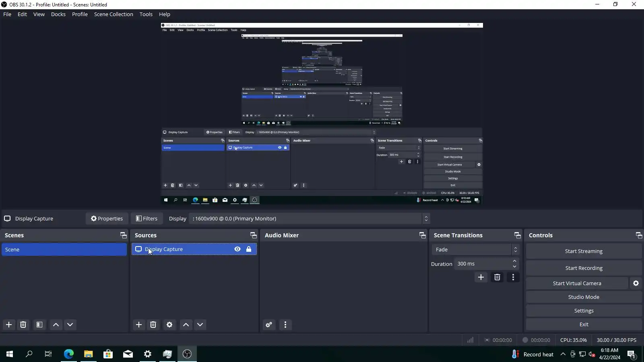
Task: Toggle lock on Display Capture source
Action: tap(249, 249)
